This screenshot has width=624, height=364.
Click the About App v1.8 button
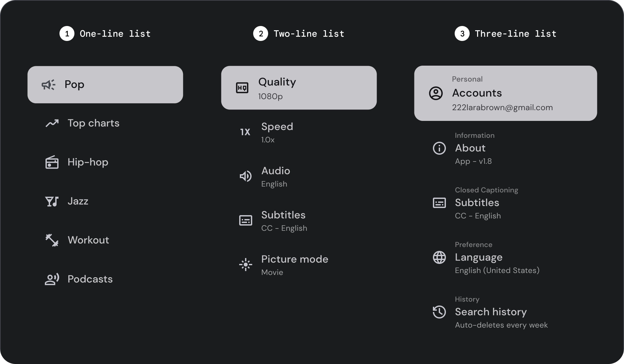(x=505, y=148)
